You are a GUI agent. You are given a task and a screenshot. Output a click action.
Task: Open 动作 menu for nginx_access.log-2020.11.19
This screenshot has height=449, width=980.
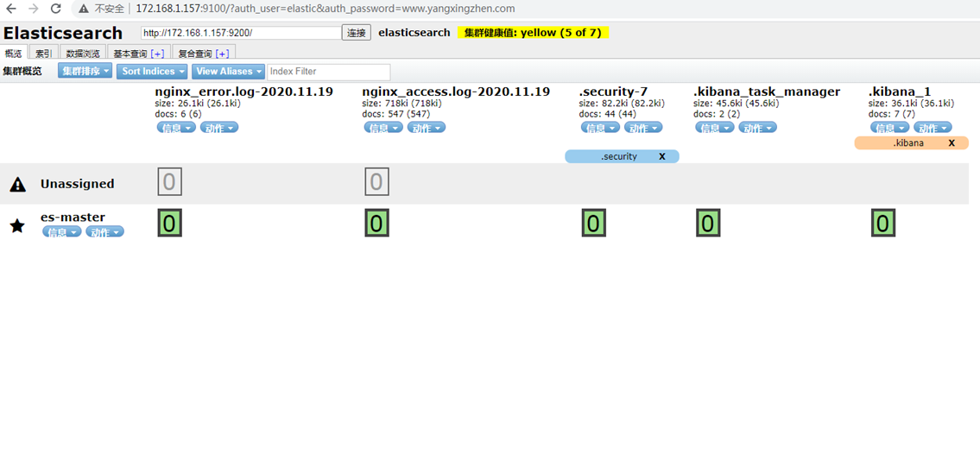click(427, 128)
